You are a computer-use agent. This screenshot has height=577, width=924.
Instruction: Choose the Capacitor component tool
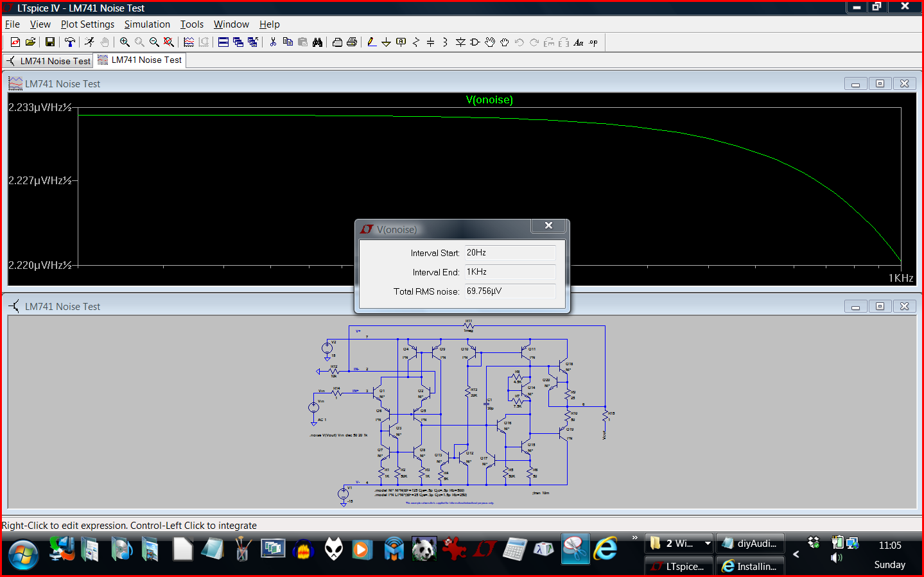(430, 42)
